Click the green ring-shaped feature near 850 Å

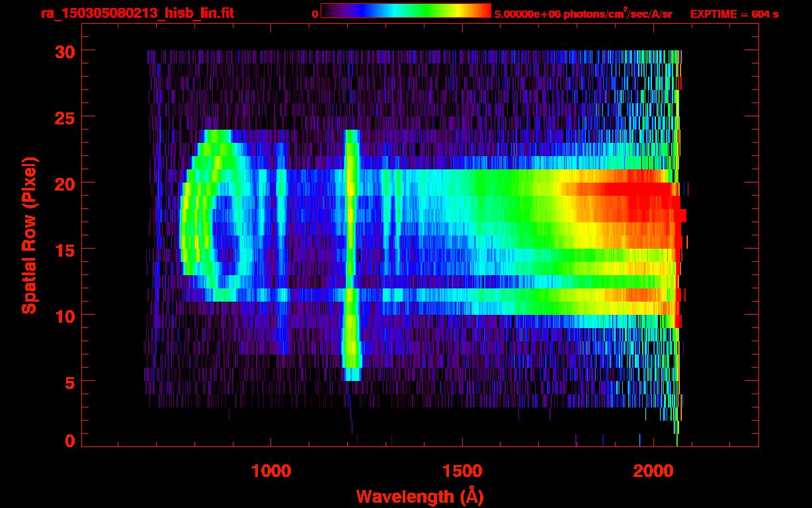pos(218,215)
